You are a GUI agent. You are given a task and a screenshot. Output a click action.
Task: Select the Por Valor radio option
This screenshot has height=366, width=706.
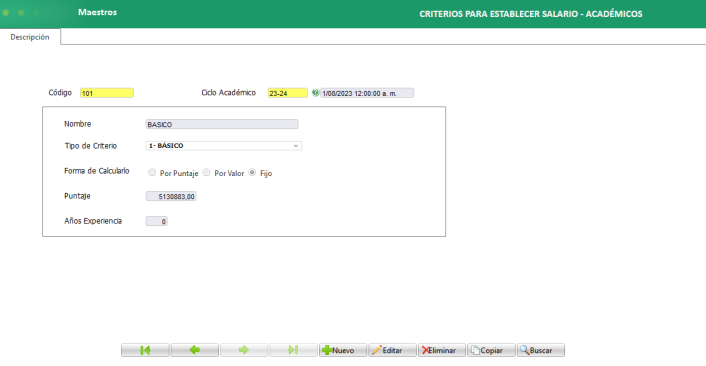click(206, 172)
